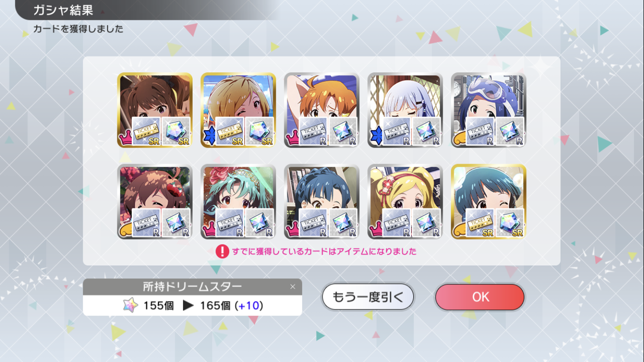Tap silver ticket icon on orange-haired card

click(x=313, y=131)
